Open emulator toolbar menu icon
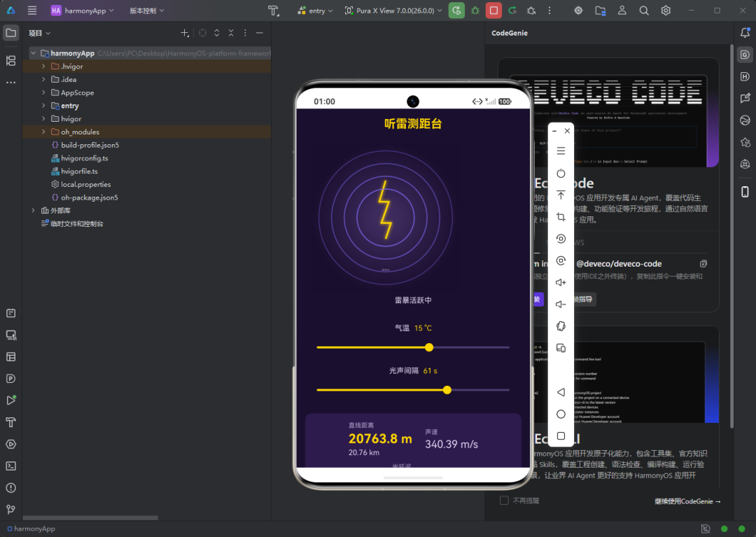This screenshot has height=537, width=756. coord(561,151)
